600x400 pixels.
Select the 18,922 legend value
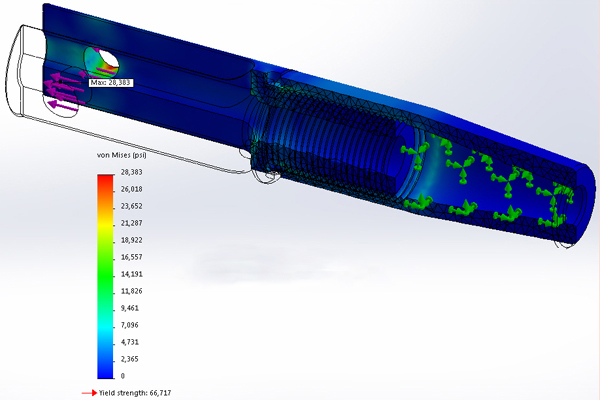point(130,240)
